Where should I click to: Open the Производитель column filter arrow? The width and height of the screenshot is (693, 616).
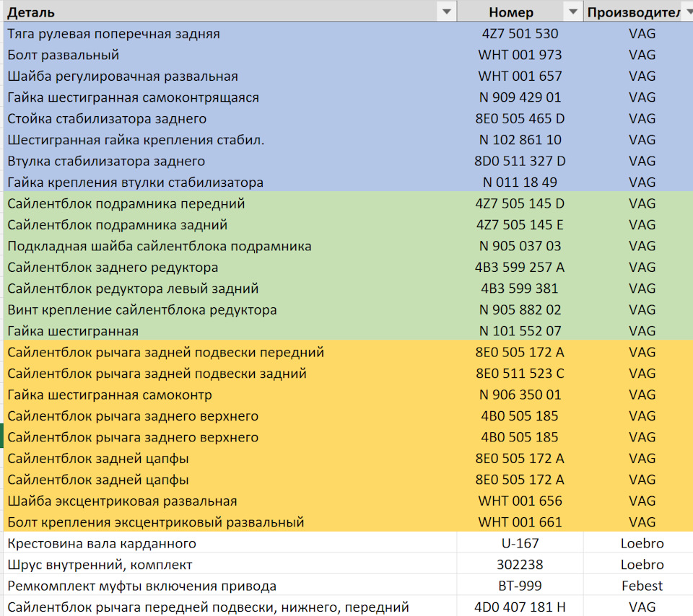coord(687,12)
